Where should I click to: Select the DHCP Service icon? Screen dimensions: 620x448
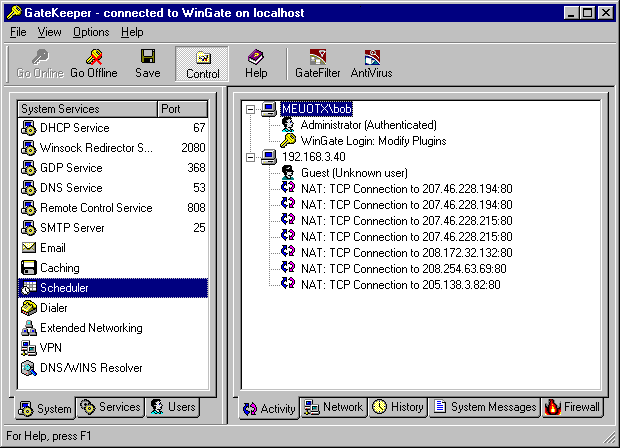point(28,128)
